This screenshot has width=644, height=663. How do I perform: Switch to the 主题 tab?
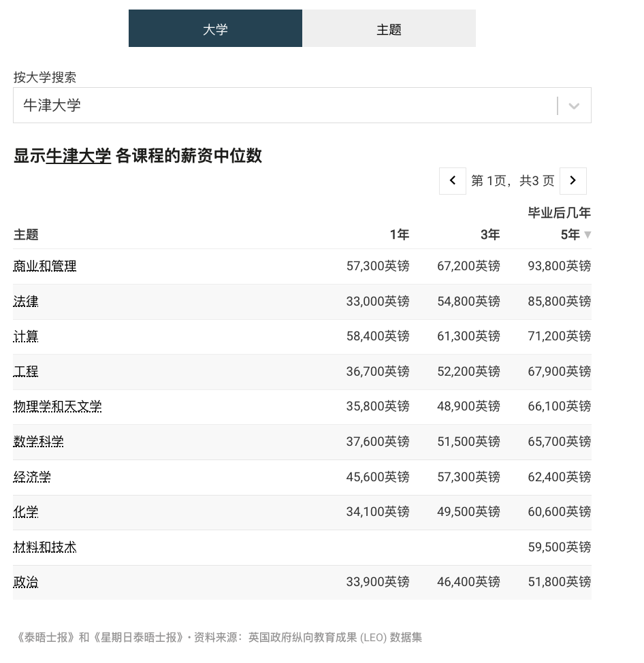(389, 29)
